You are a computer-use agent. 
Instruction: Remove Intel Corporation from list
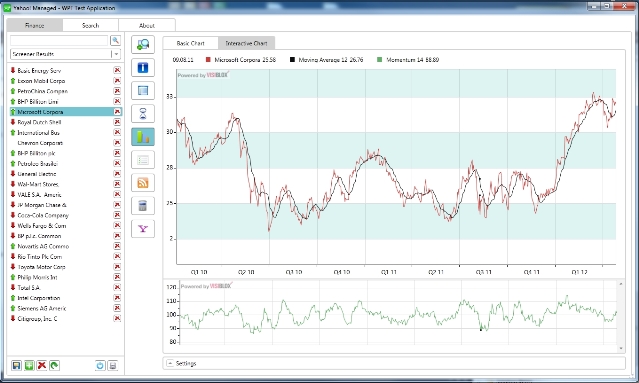click(117, 298)
